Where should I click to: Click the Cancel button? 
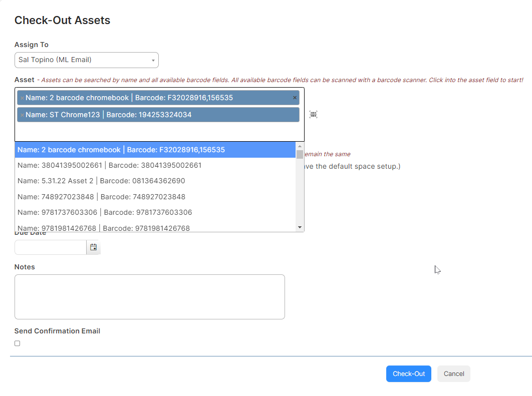(453, 373)
